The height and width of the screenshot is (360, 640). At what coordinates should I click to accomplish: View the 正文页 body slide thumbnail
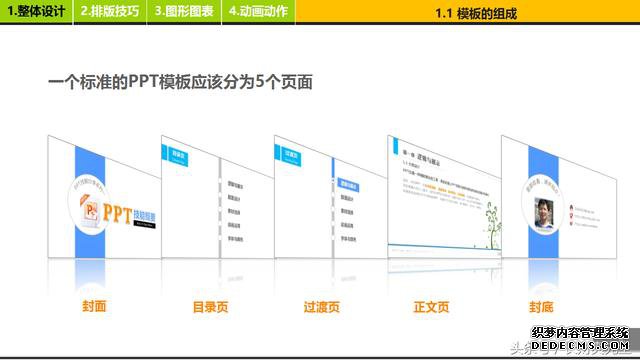pos(444,198)
